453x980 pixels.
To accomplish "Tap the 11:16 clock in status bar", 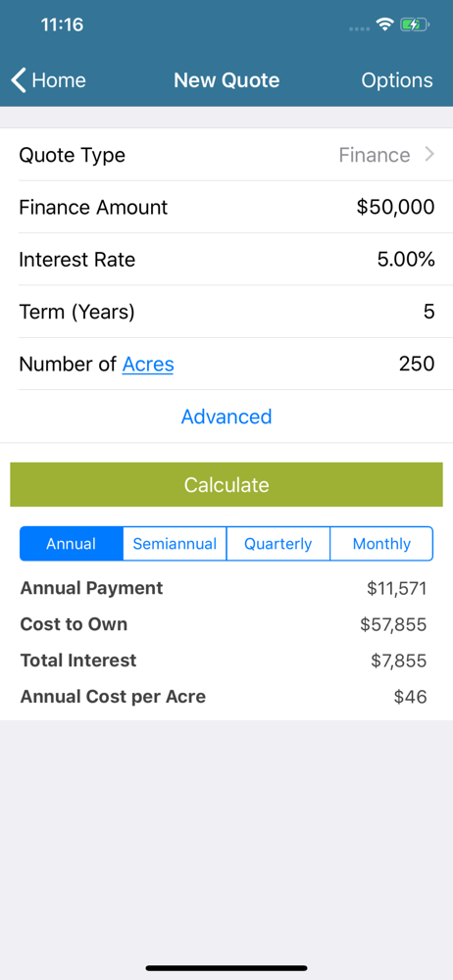I will pos(62,25).
